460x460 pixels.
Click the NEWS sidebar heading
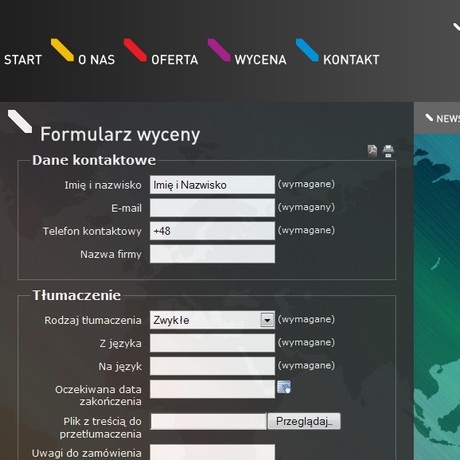pos(448,119)
